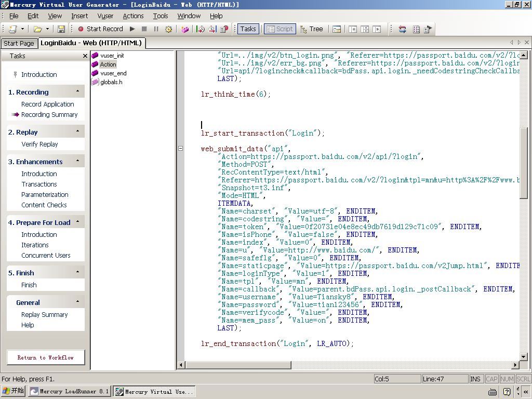Click the middle snapshot layout icon
532x399 pixels.
click(365, 29)
